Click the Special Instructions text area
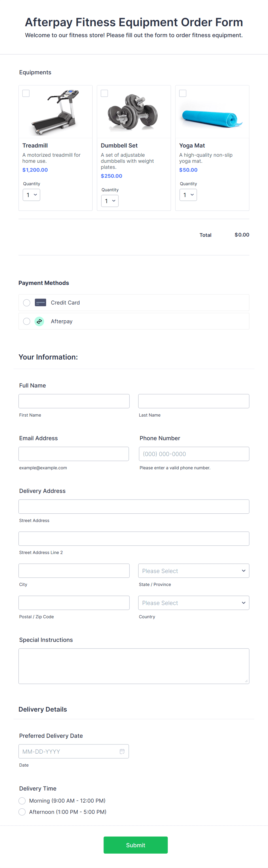 [134, 666]
